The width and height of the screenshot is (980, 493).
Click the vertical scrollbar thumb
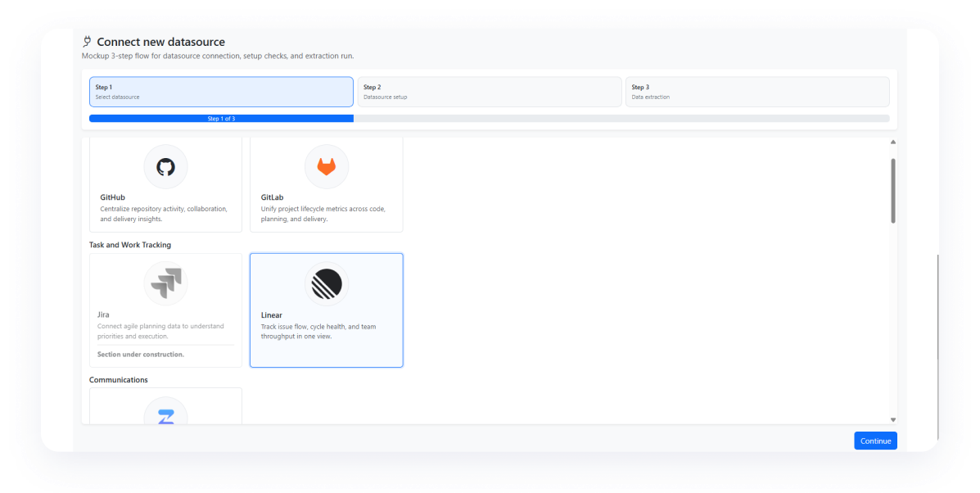point(893,191)
